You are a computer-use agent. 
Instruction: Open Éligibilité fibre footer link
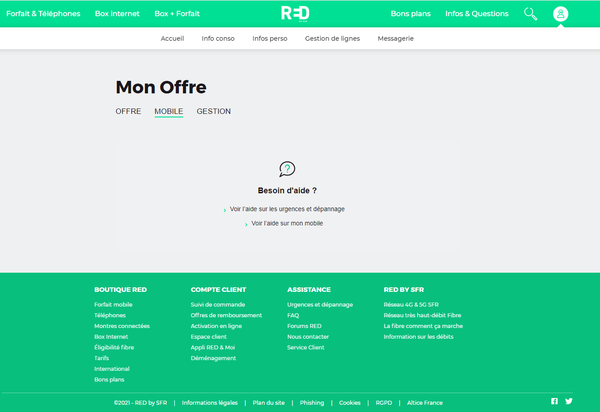click(x=114, y=347)
